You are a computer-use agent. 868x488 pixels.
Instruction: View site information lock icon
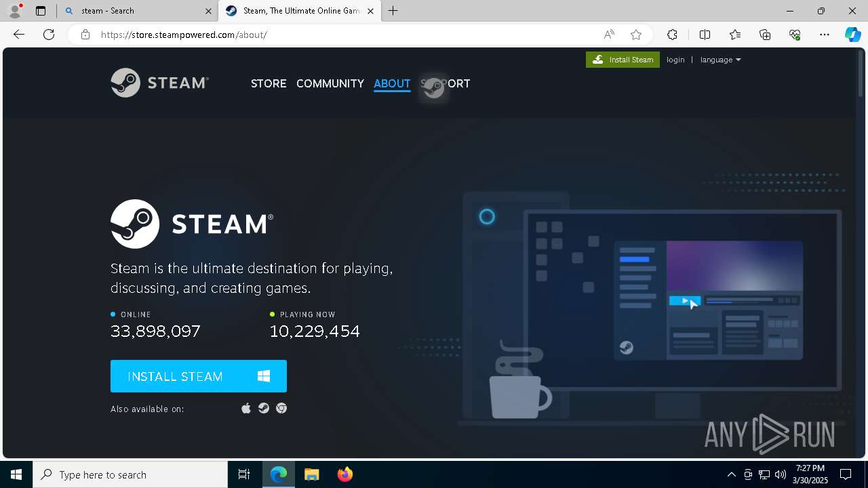[x=85, y=35]
